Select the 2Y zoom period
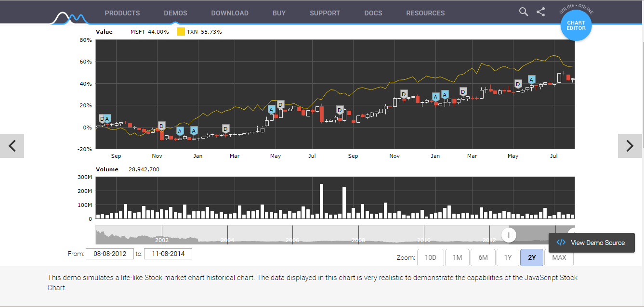Screen dimensions: 644x307 (x=532, y=257)
